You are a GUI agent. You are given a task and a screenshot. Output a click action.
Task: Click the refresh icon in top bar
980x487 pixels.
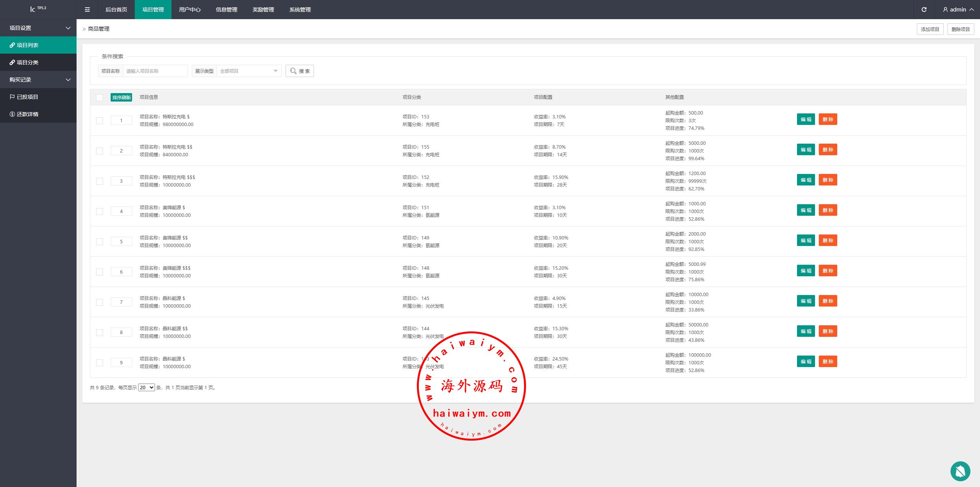(924, 10)
